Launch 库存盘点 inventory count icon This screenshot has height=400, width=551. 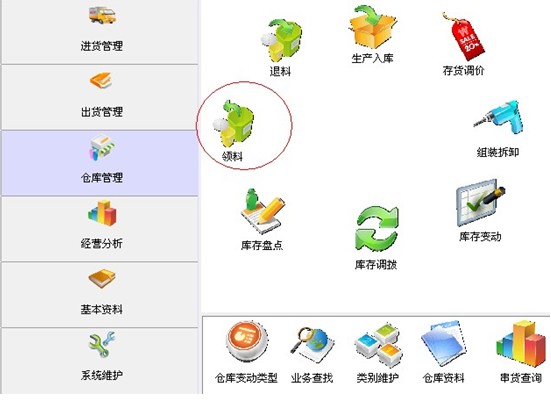coord(262,211)
